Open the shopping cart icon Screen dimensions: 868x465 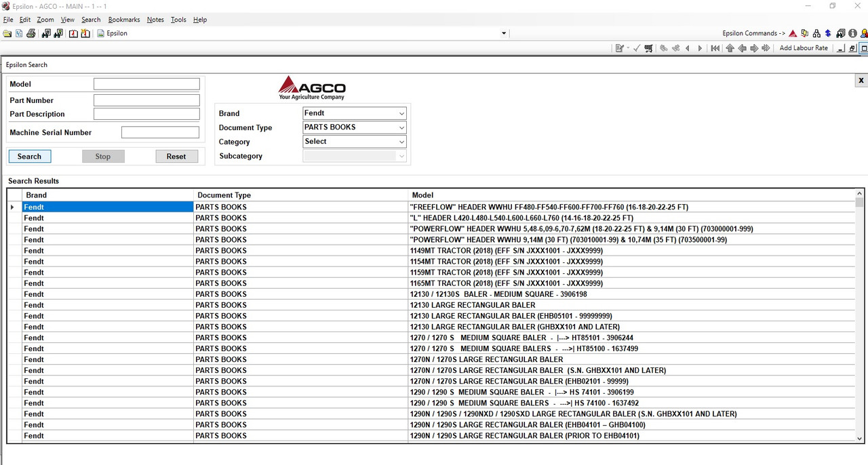648,48
